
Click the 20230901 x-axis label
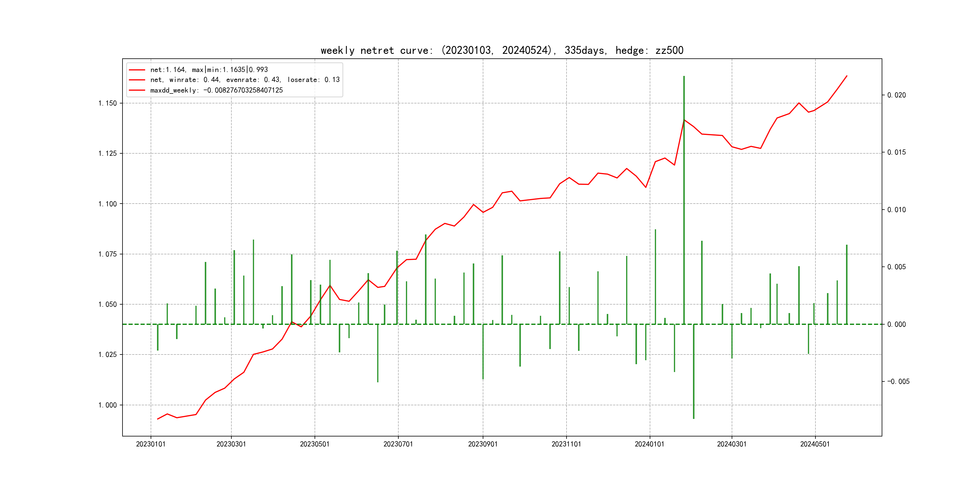(483, 444)
